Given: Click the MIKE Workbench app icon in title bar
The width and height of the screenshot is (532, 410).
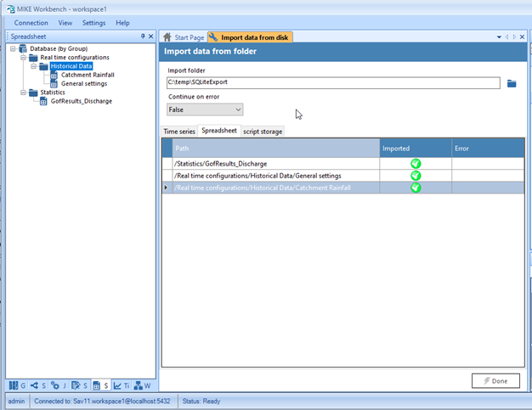Looking at the screenshot, I should click(x=10, y=8).
